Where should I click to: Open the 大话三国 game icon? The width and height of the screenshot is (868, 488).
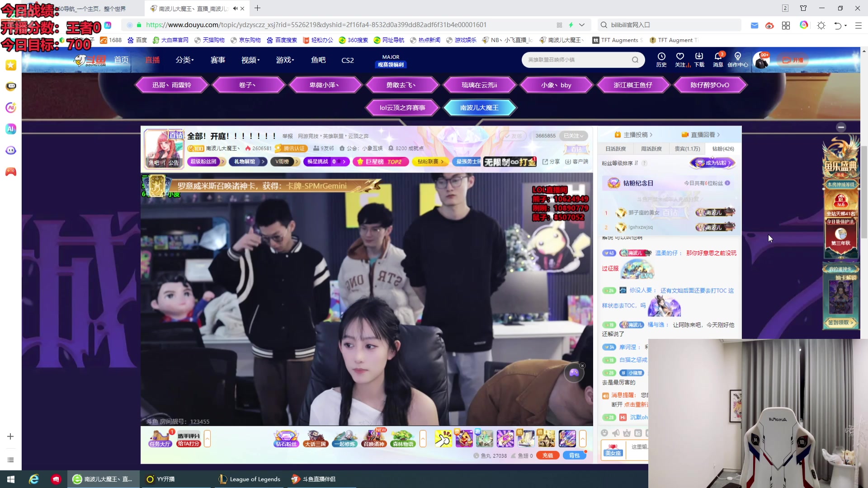click(x=315, y=438)
